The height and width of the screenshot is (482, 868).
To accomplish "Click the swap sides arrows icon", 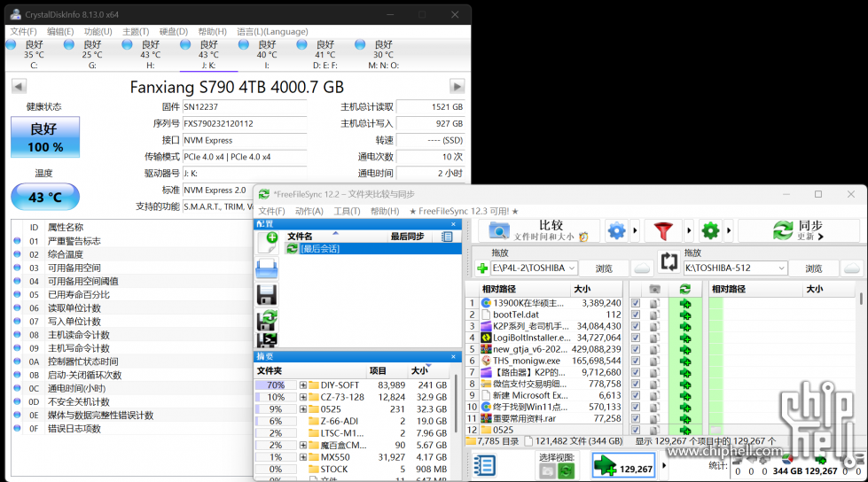I will (x=669, y=261).
